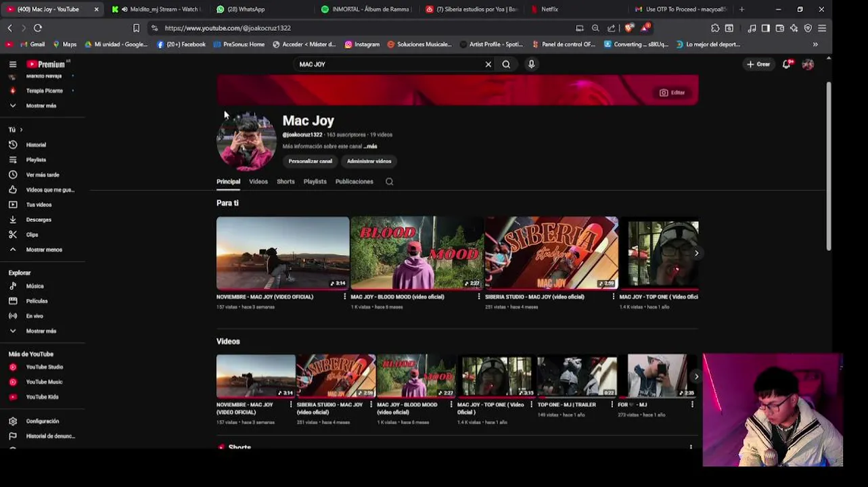Switch to the Shorts channel tab
The image size is (868, 487).
tap(285, 181)
